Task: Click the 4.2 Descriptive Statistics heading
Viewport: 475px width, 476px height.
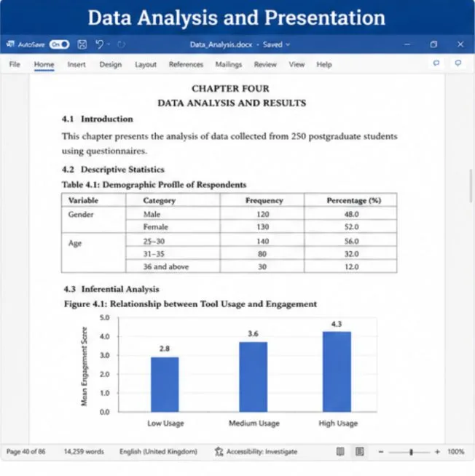Action: [113, 170]
